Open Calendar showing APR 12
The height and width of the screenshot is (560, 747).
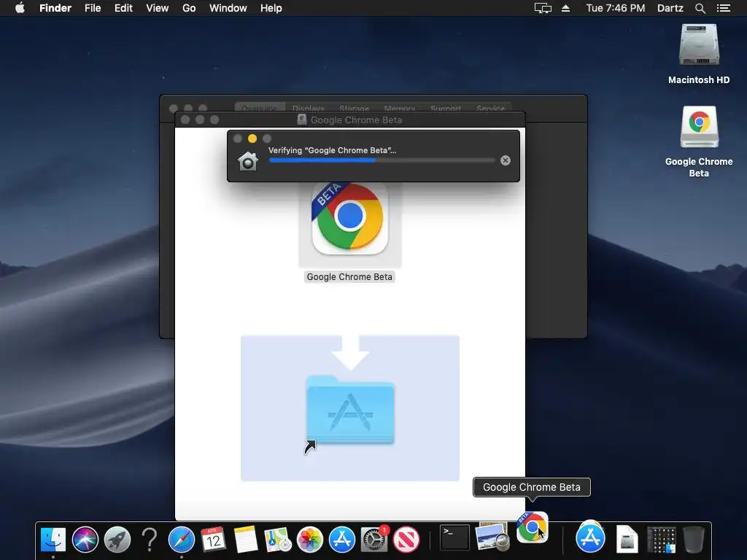tap(214, 540)
